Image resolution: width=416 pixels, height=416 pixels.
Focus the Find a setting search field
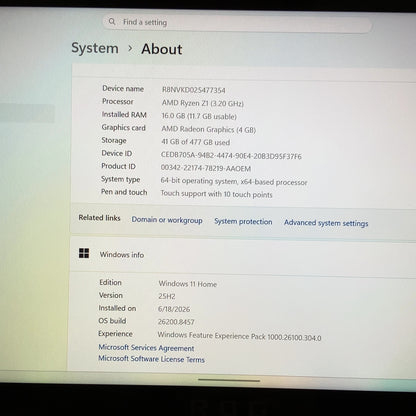237,23
